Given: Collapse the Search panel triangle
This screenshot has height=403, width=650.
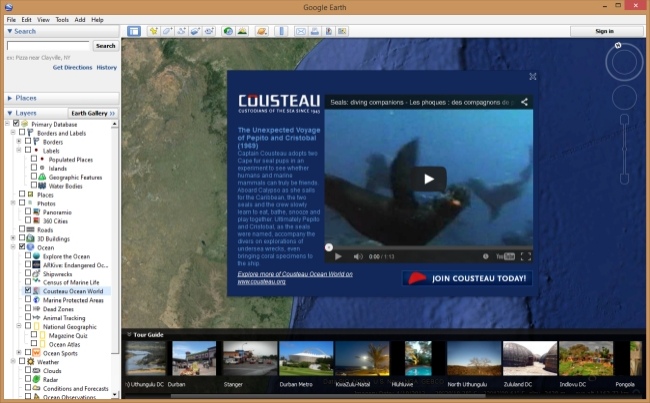Looking at the screenshot, I should [10, 31].
